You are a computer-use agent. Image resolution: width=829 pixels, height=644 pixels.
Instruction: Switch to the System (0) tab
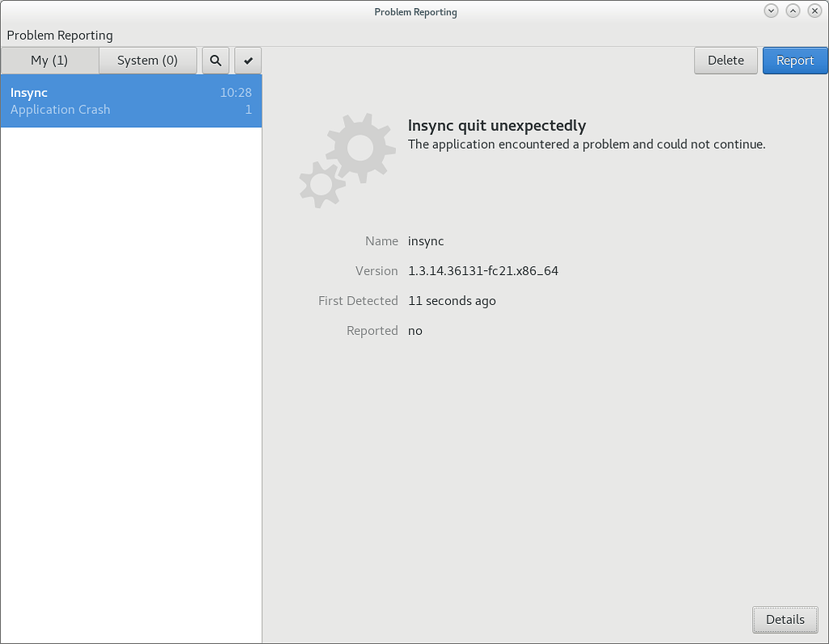coord(147,60)
